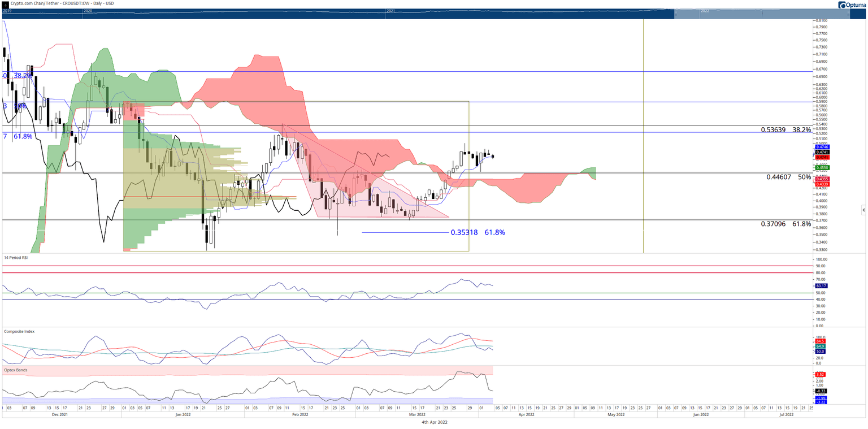Click the Composite Index panel label
Image resolution: width=868 pixels, height=429 pixels.
pos(19,331)
